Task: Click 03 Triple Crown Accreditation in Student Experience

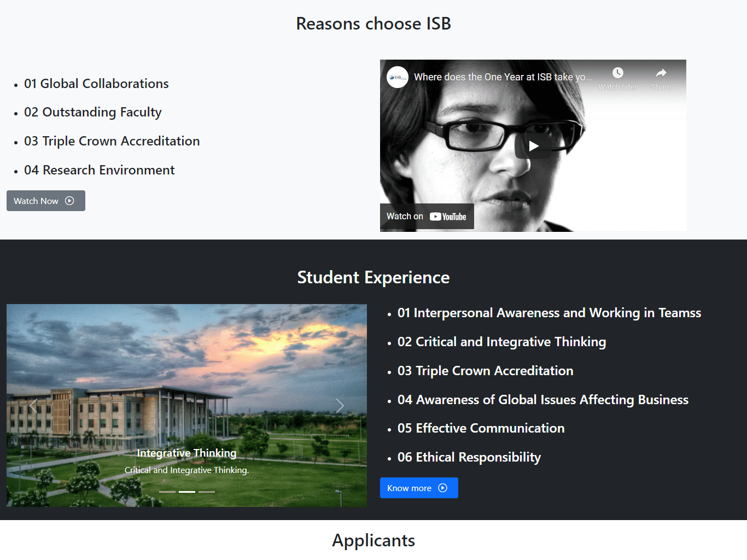Action: pyautogui.click(x=485, y=371)
